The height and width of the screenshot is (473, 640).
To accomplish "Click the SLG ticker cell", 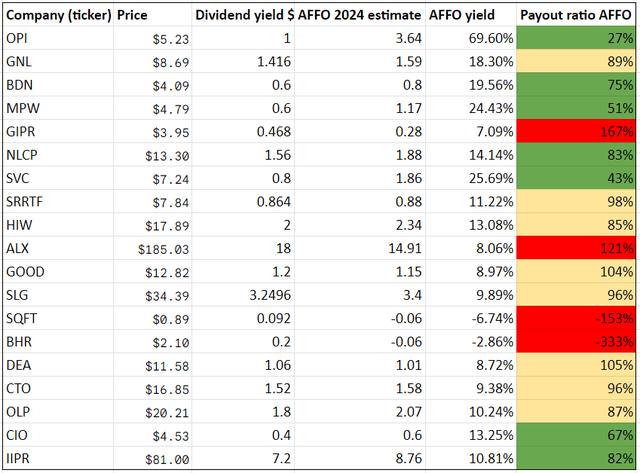I will pos(58,295).
